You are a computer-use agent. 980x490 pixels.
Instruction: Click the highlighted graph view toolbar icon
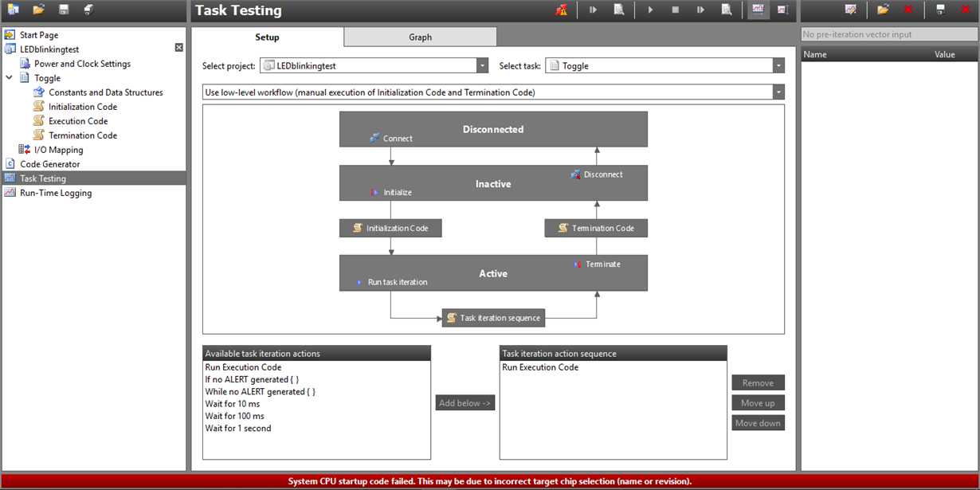click(x=758, y=10)
